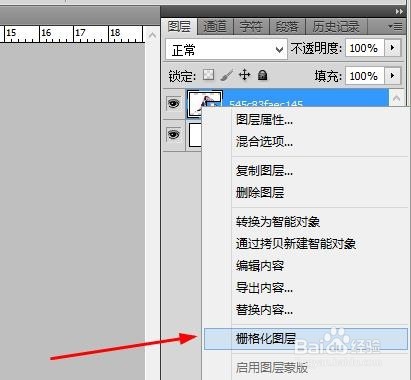Choose 通过拷贝新建智能对象 menu entry

coord(305,244)
